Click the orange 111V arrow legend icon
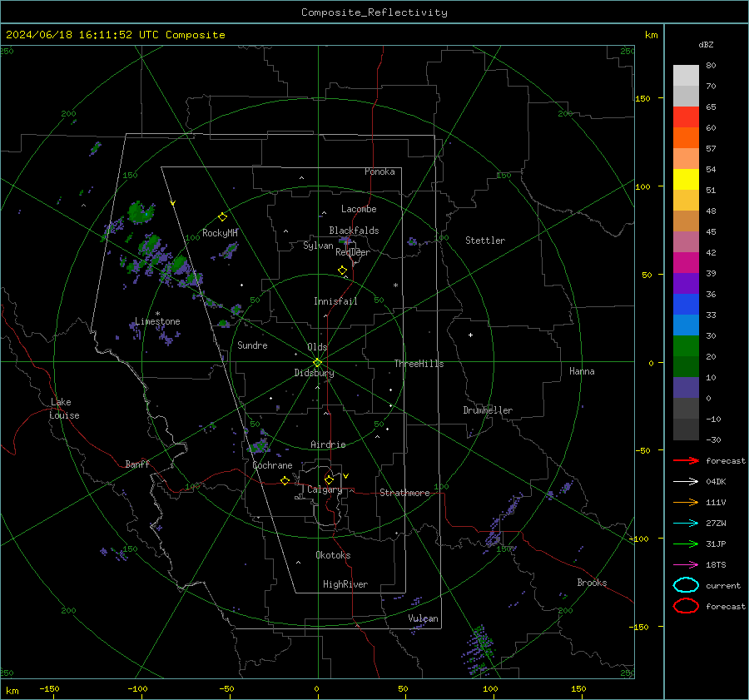The width and height of the screenshot is (749, 700). pyautogui.click(x=686, y=502)
